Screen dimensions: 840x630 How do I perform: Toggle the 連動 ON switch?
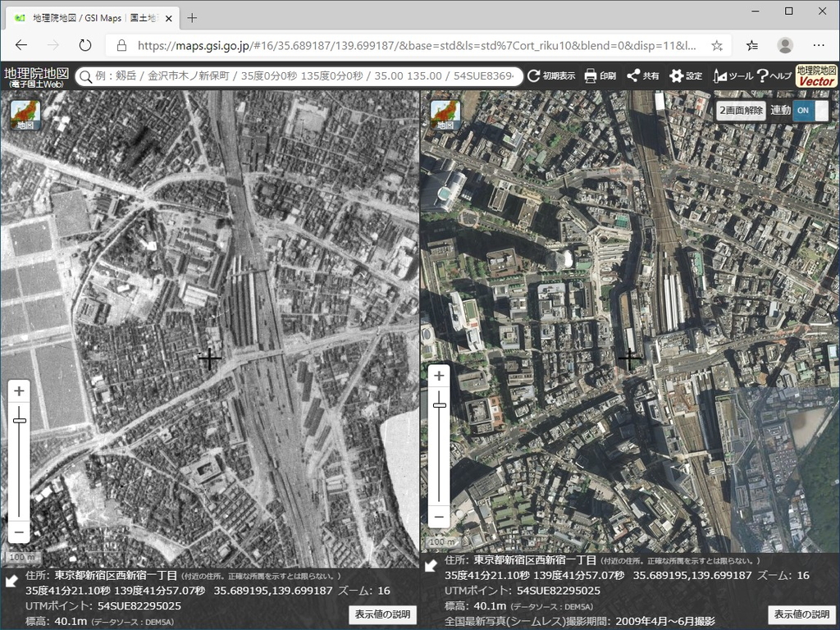click(810, 111)
